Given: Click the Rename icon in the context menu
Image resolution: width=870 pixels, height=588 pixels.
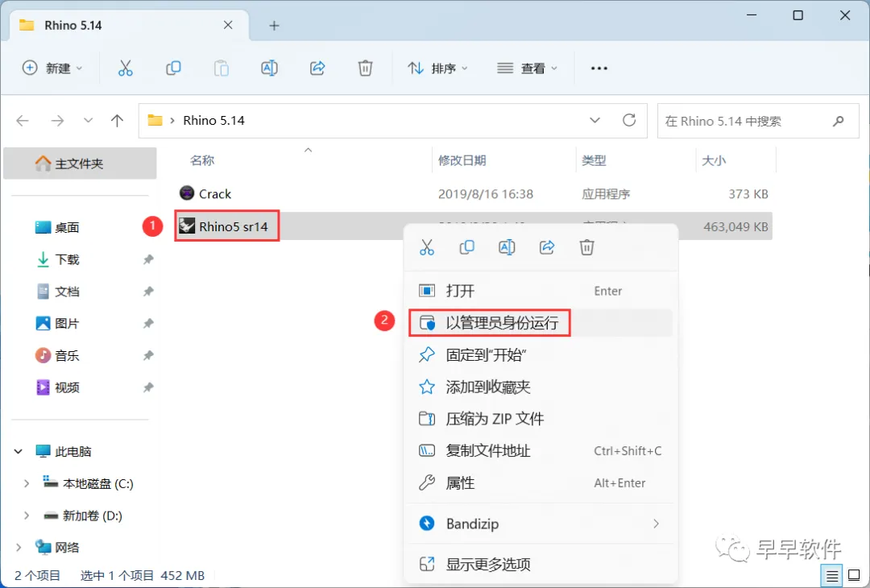Looking at the screenshot, I should tap(507, 247).
